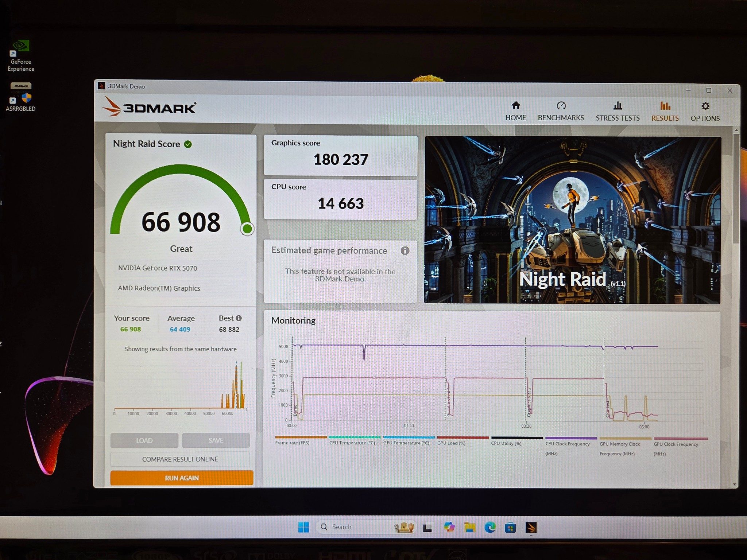Click AMD Radeon(TM) Graphics text
Image resolution: width=747 pixels, height=560 pixels.
[x=159, y=288]
